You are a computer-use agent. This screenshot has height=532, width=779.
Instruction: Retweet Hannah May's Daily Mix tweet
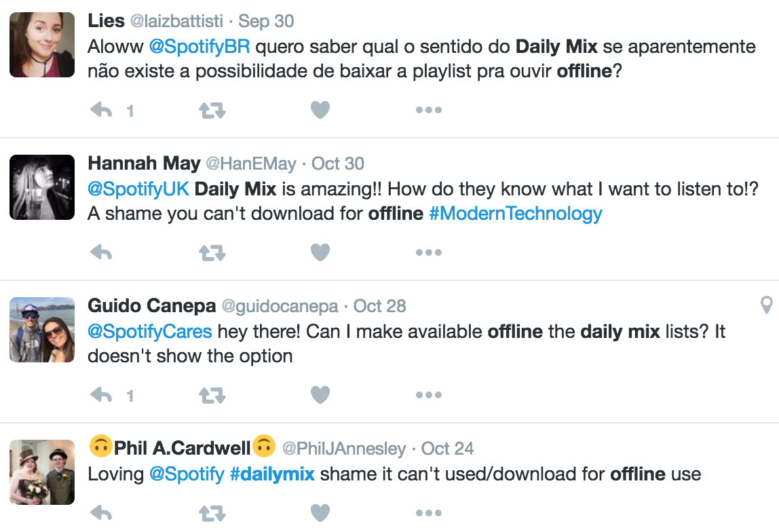pyautogui.click(x=211, y=252)
